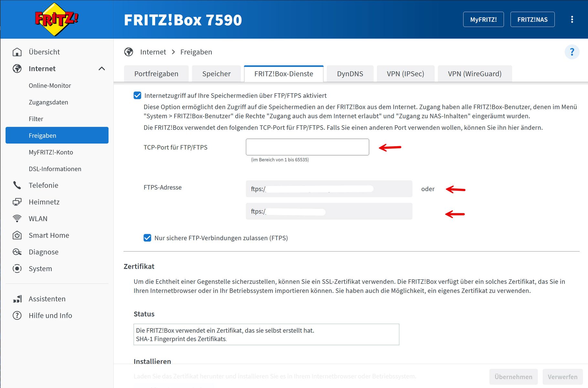
Task: Select the FRITZ!Box-Dienste tab
Action: [x=284, y=74]
